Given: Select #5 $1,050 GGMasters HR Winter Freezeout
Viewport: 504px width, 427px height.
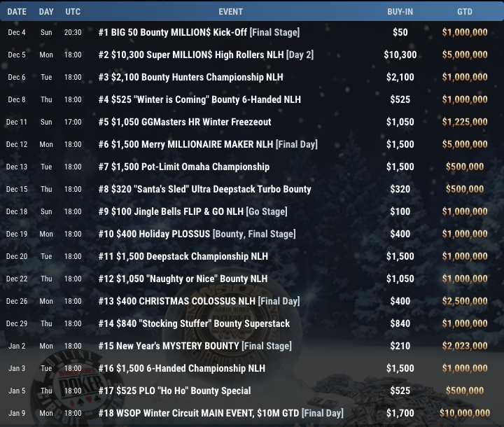Looking at the screenshot, I should click(185, 122).
